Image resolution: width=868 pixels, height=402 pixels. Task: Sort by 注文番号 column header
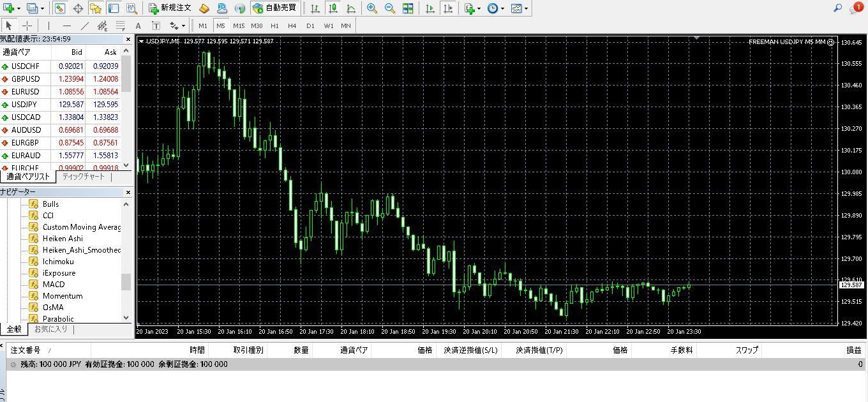coord(49,350)
